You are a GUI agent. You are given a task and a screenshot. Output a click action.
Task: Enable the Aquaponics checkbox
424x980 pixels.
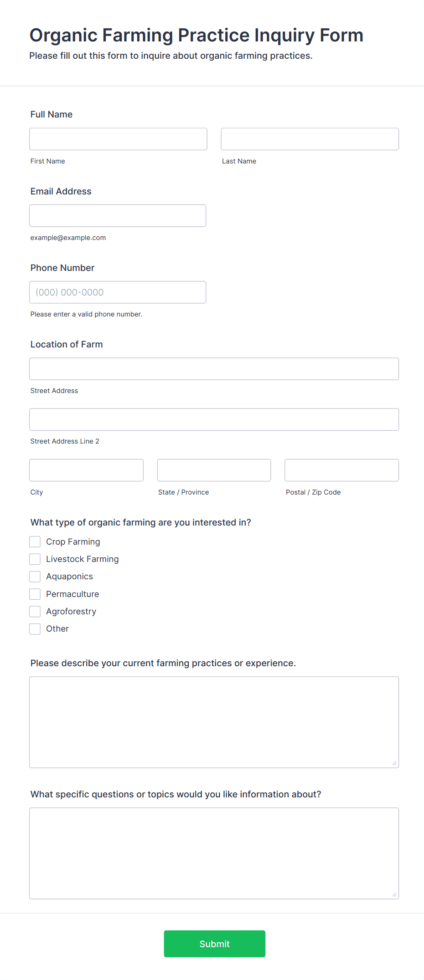tap(35, 577)
